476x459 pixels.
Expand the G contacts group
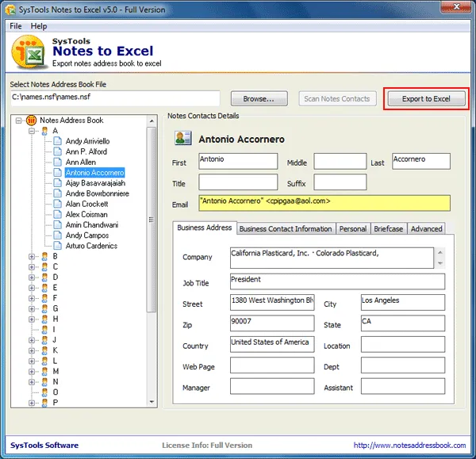pyautogui.click(x=32, y=308)
